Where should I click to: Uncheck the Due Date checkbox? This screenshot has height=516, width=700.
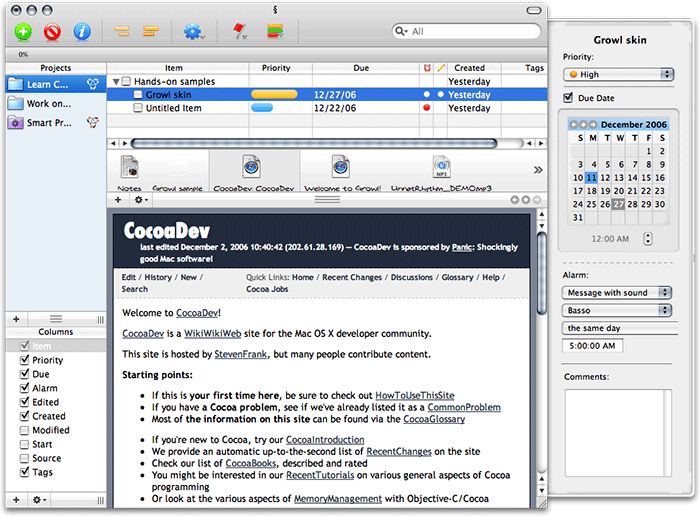click(x=568, y=97)
